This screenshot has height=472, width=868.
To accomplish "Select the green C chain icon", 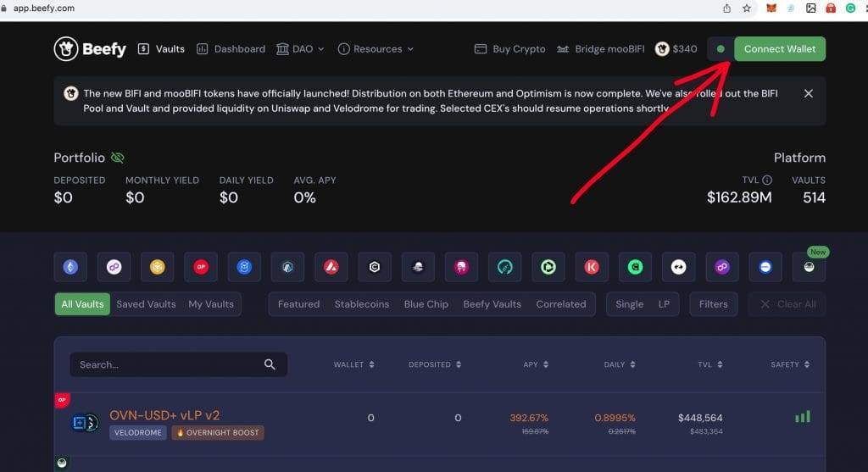I will 635,267.
